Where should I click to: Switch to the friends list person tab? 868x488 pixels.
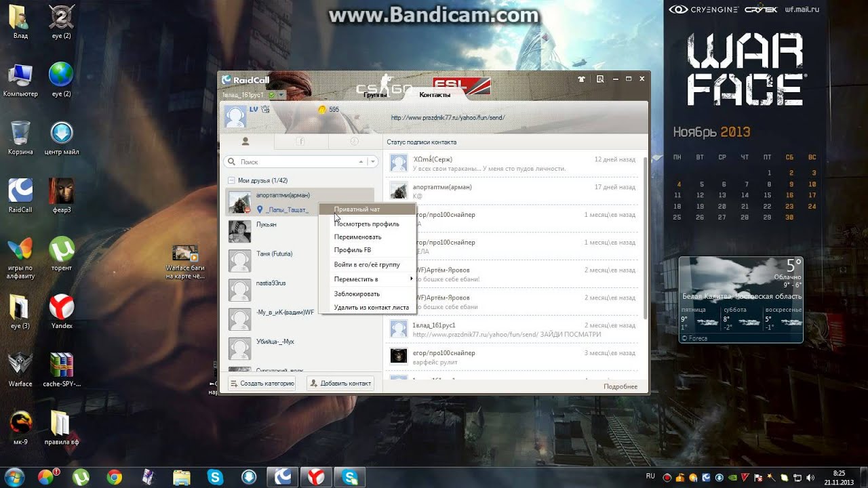pos(245,142)
